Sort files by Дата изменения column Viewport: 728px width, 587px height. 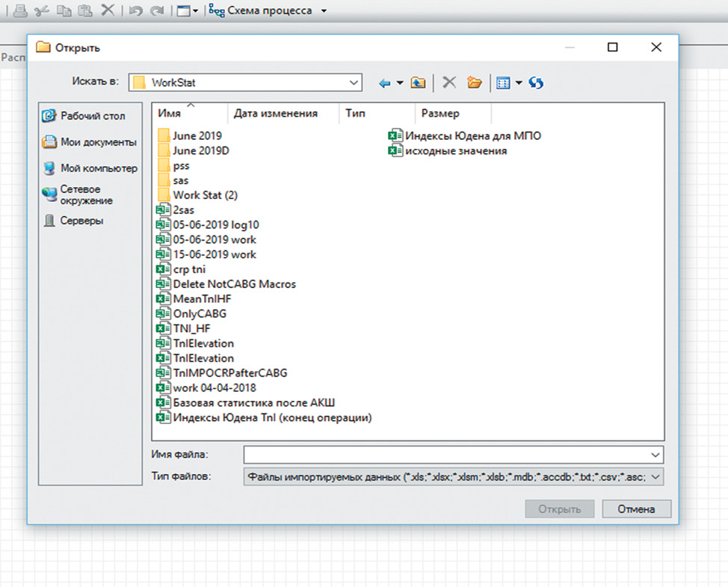[x=275, y=114]
